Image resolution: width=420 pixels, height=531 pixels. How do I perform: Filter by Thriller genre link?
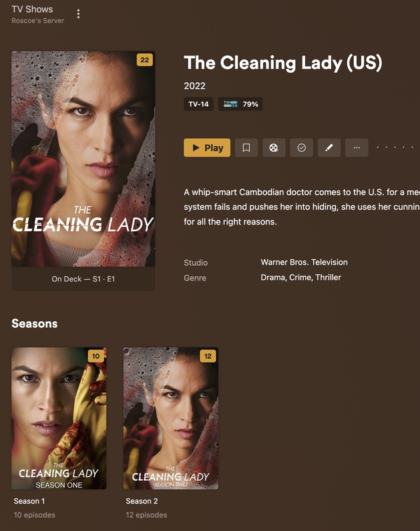(x=328, y=277)
